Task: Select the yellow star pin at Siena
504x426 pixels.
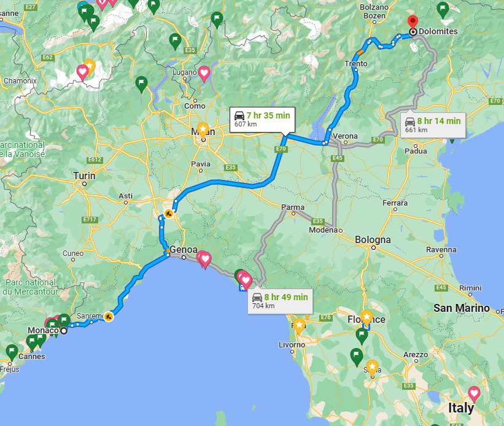Action: click(x=372, y=368)
